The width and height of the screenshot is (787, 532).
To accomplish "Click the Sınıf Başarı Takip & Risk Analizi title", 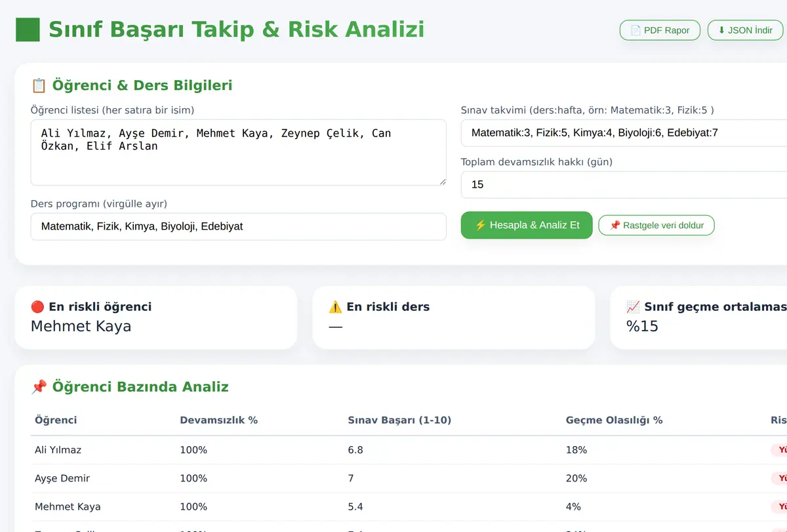I will pos(236,30).
